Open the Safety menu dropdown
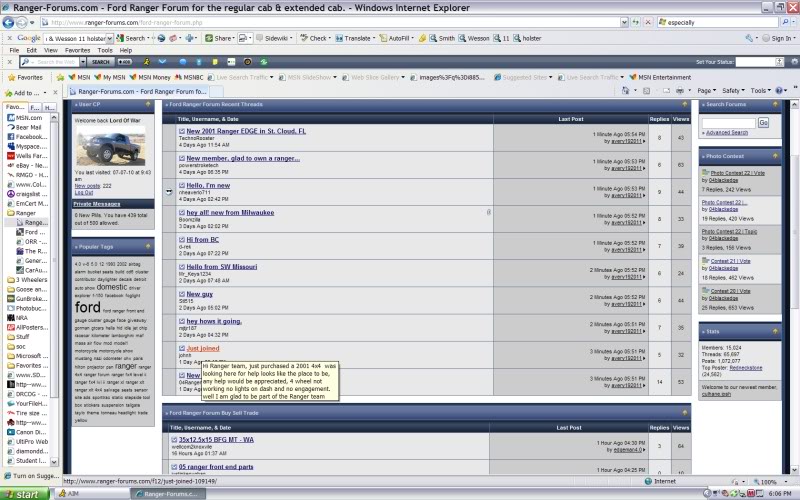Image resolution: width=800 pixels, height=500 pixels. pyautogui.click(x=733, y=90)
